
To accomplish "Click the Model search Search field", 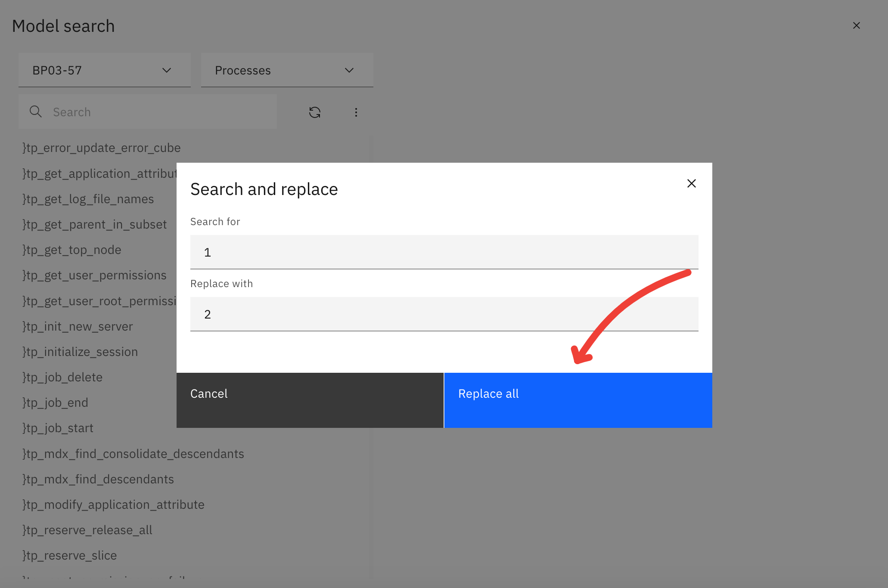I will (x=148, y=112).
